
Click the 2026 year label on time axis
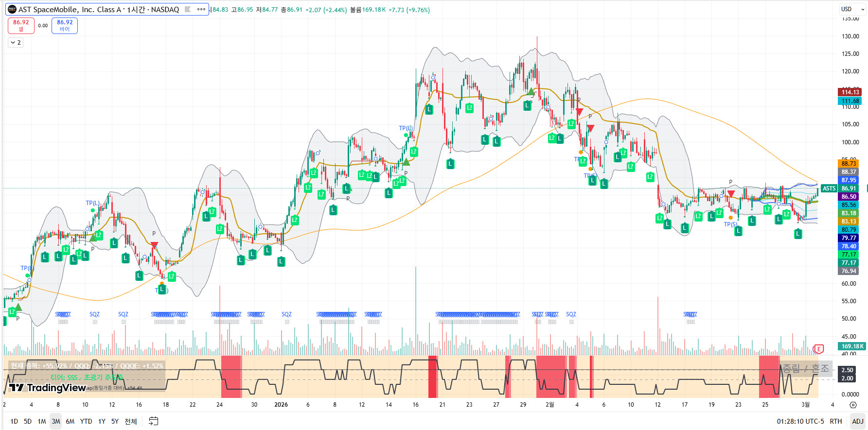tap(281, 405)
